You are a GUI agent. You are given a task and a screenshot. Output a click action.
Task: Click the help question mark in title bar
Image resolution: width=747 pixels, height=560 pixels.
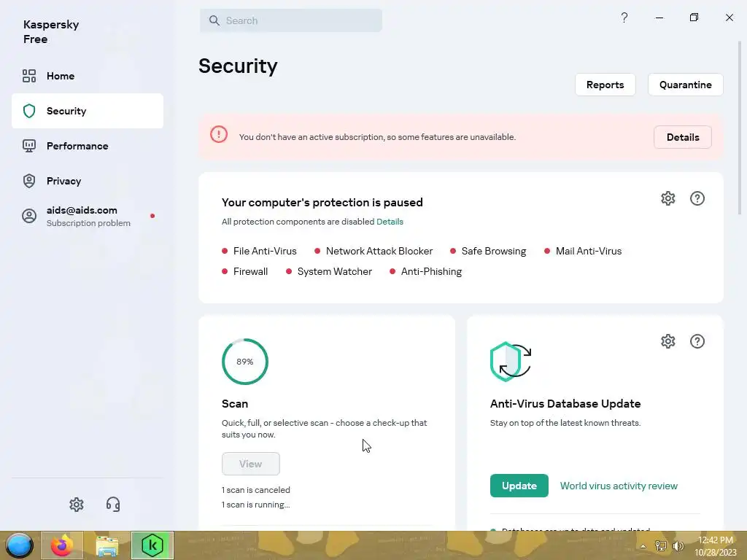[x=624, y=17]
